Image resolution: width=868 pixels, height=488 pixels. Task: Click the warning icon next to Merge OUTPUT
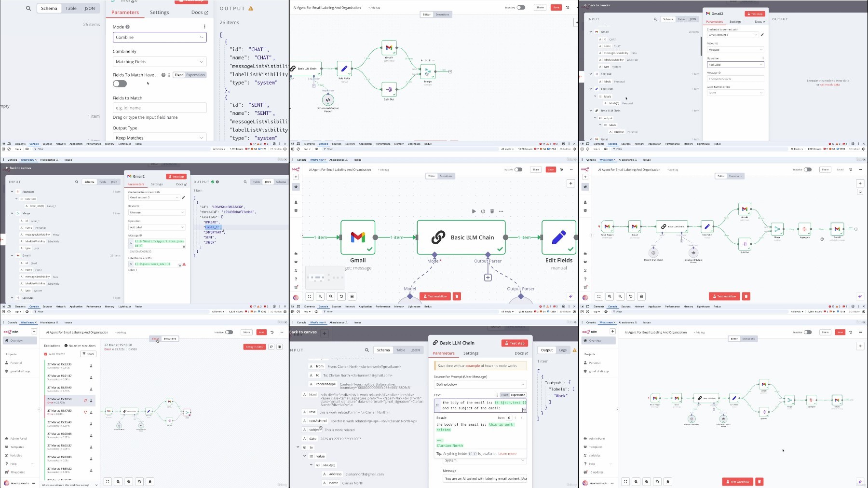click(x=251, y=8)
